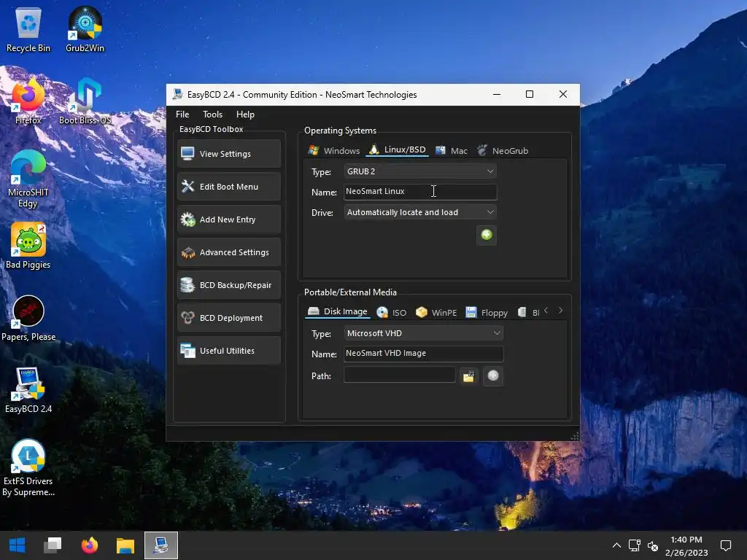Switch to the Windows OS tab
This screenshot has height=560, width=747.
pyautogui.click(x=334, y=150)
